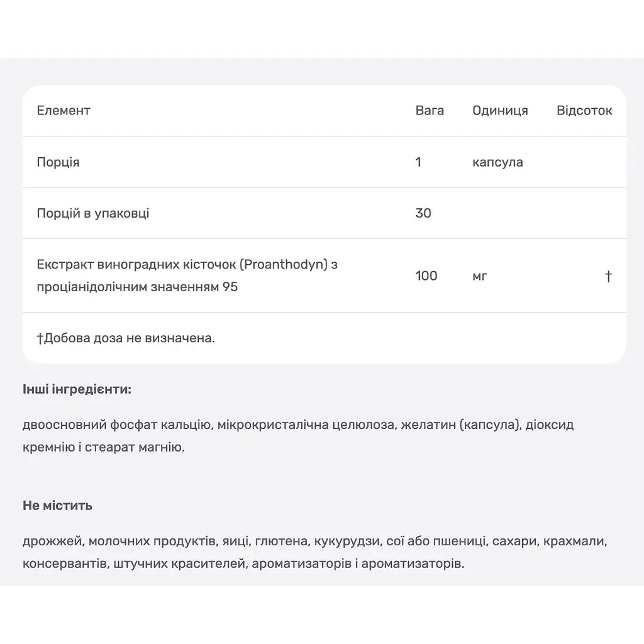This screenshot has height=644, width=644.
Task: Click the value 1 in Порція row
Action: tap(418, 162)
